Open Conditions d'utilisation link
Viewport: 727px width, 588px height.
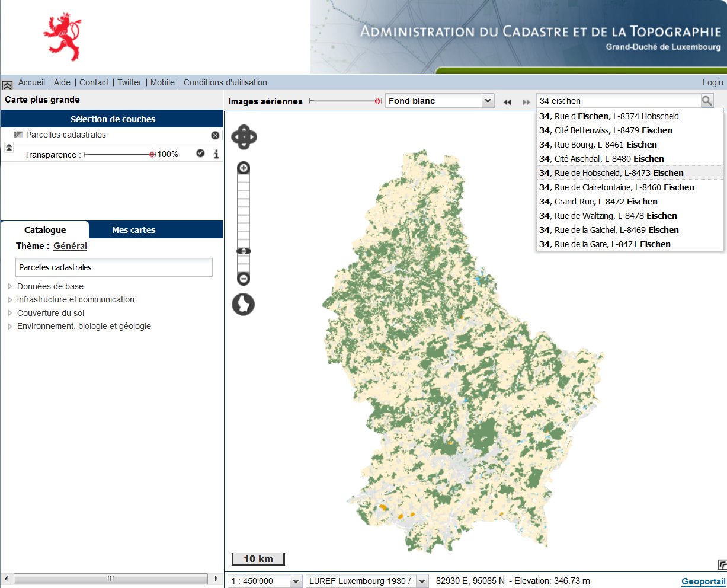225,82
